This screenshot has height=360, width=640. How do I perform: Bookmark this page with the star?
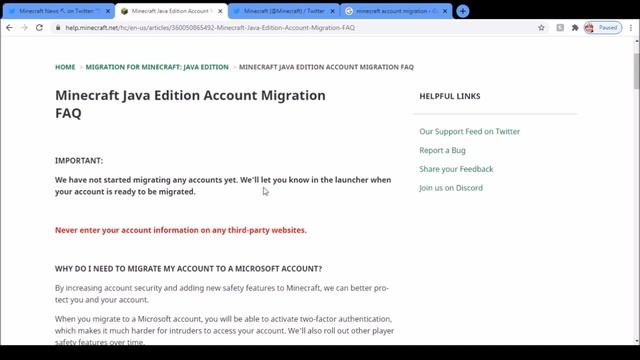pyautogui.click(x=541, y=28)
